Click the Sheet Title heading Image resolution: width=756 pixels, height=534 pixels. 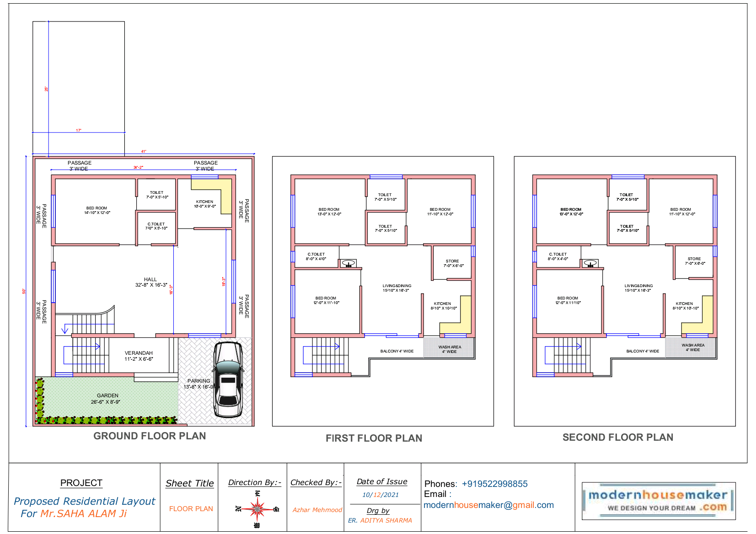coord(190,483)
